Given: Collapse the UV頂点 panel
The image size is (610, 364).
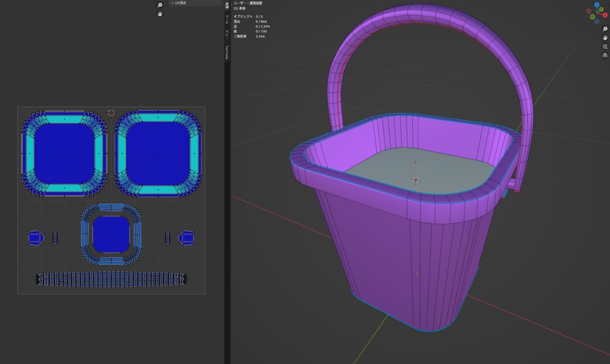Looking at the screenshot, I should point(173,3).
